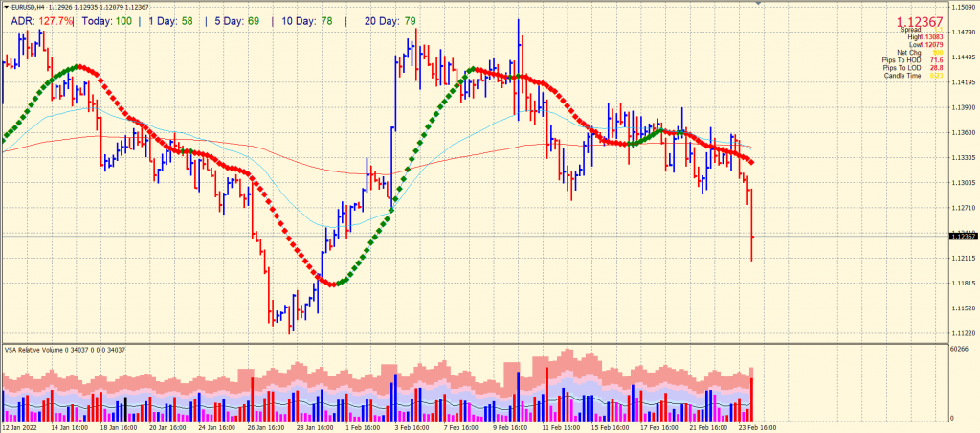The width and height of the screenshot is (980, 433).
Task: Click 1.13600 on the price axis
Action: (x=963, y=132)
